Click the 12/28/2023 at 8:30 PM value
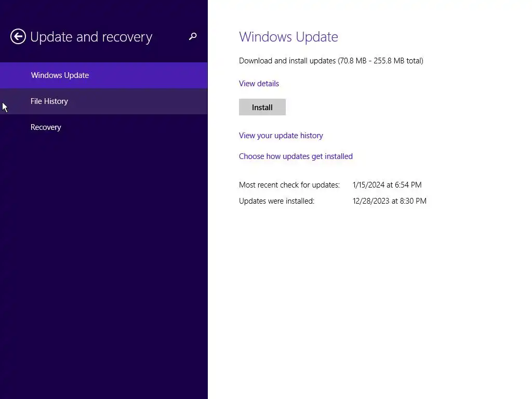 (390, 201)
